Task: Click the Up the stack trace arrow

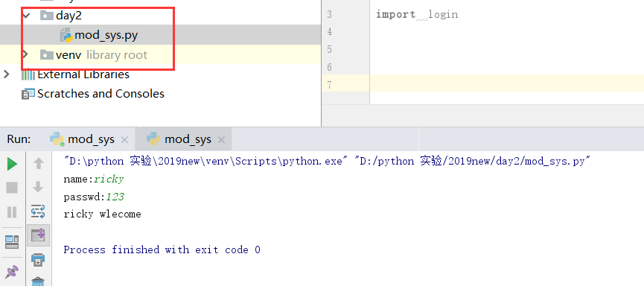Action: click(38, 164)
